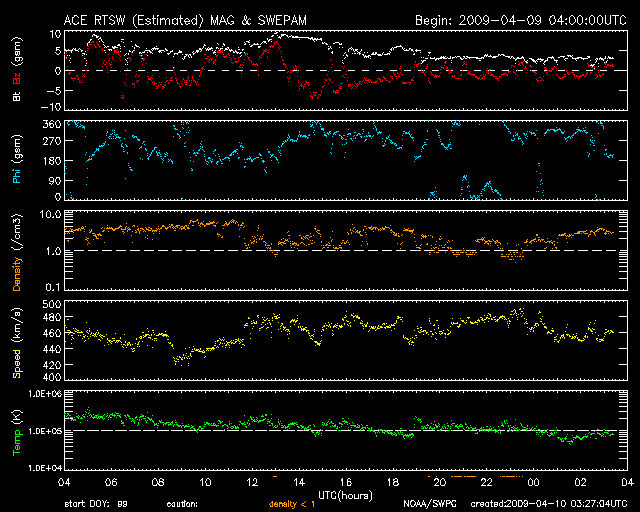The width and height of the screenshot is (640, 512).
Task: Click the 'UTC(hours)' axis title
Action: (x=345, y=495)
